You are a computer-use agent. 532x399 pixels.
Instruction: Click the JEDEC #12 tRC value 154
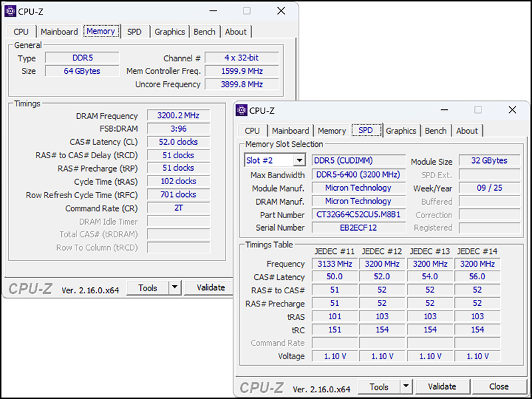(382, 330)
